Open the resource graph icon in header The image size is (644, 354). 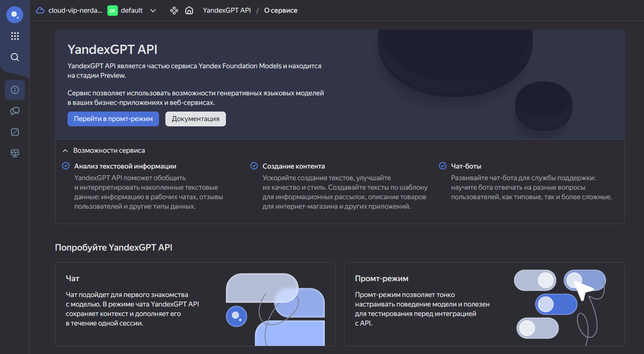click(173, 10)
